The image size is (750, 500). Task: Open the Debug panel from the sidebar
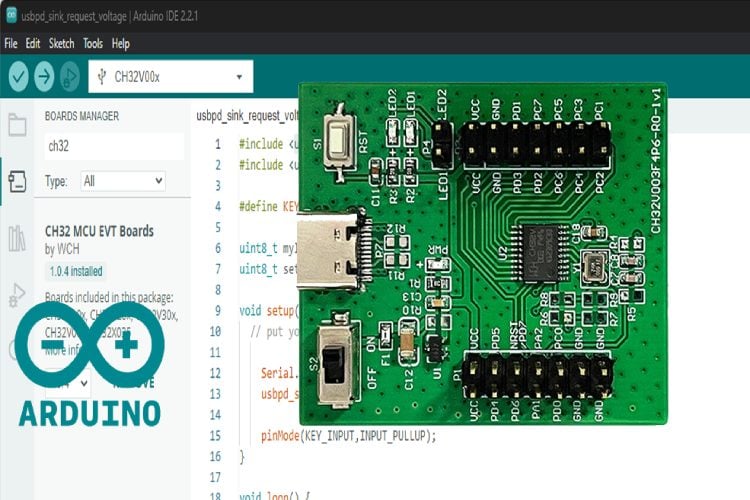click(17, 294)
